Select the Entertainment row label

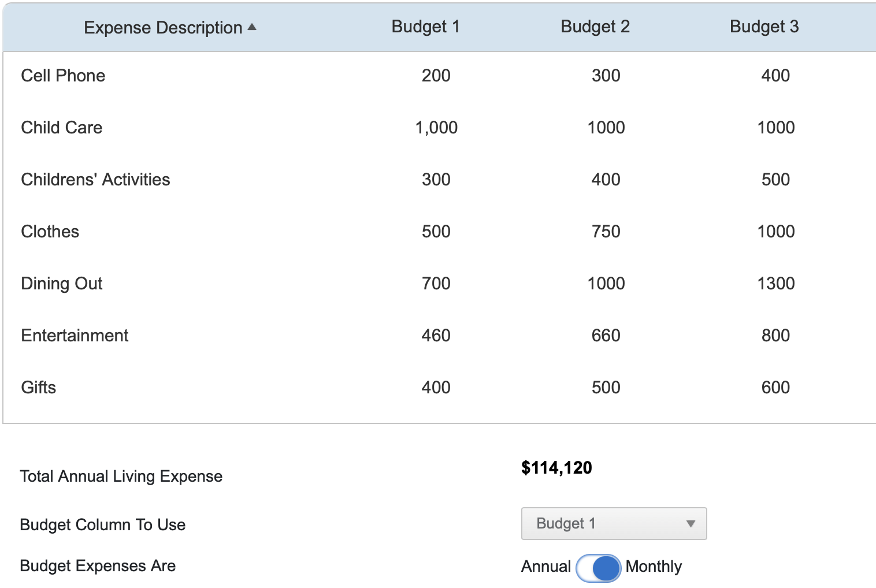pos(74,335)
